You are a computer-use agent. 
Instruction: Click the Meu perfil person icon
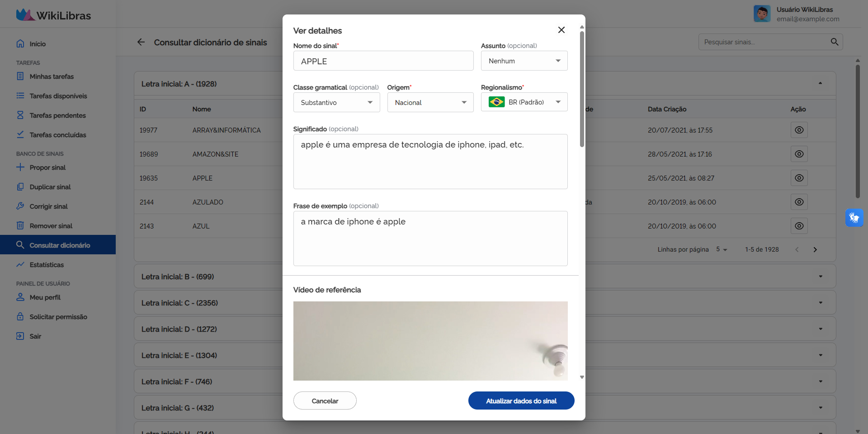coord(20,297)
